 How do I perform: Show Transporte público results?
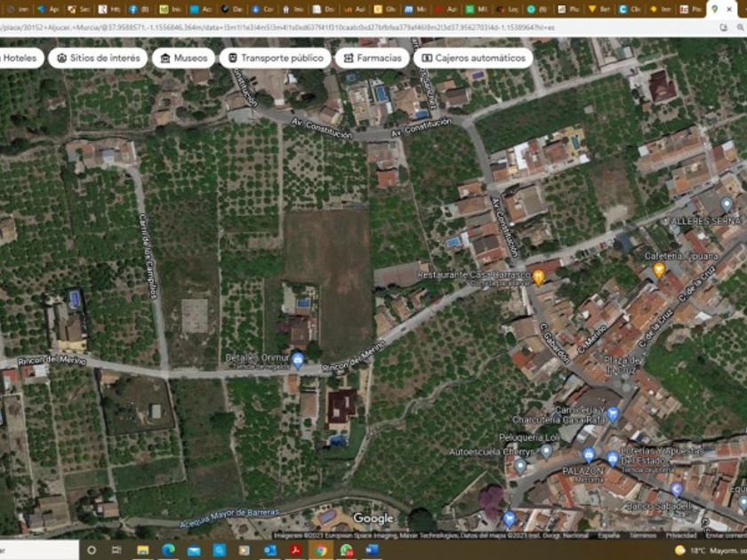pos(275,58)
